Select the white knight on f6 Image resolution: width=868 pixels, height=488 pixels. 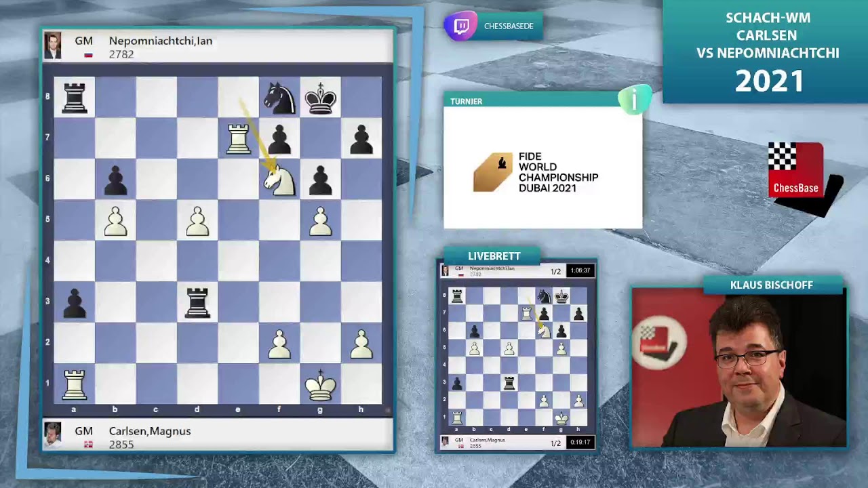[279, 180]
